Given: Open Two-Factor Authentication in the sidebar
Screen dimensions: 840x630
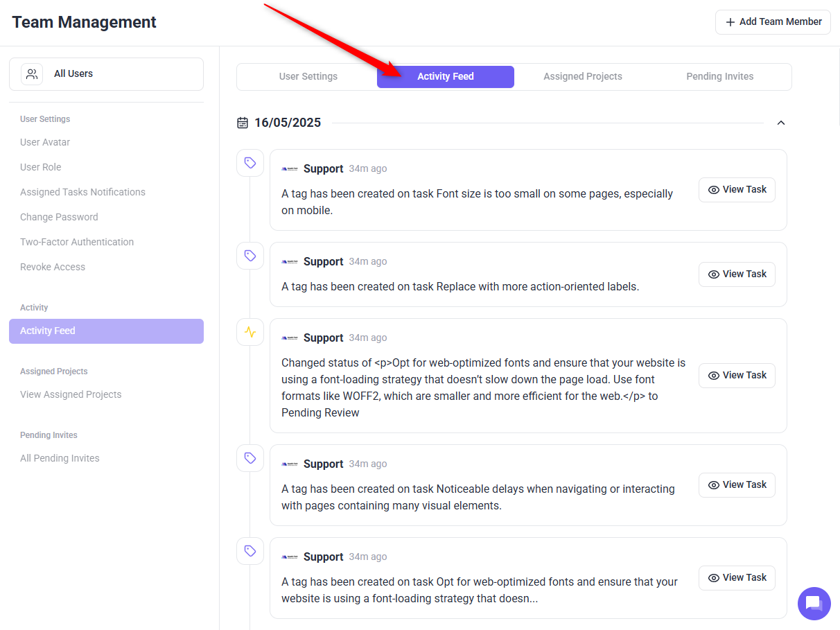Looking at the screenshot, I should (x=77, y=242).
